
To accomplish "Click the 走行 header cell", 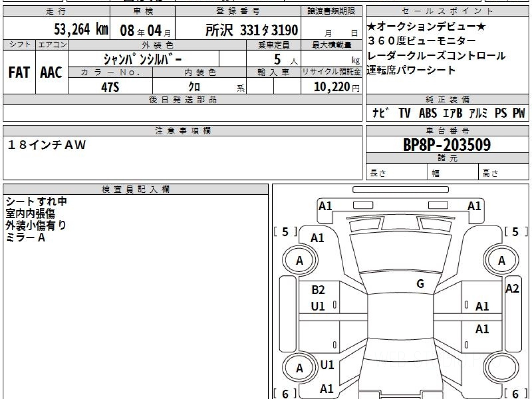I will point(56,12).
